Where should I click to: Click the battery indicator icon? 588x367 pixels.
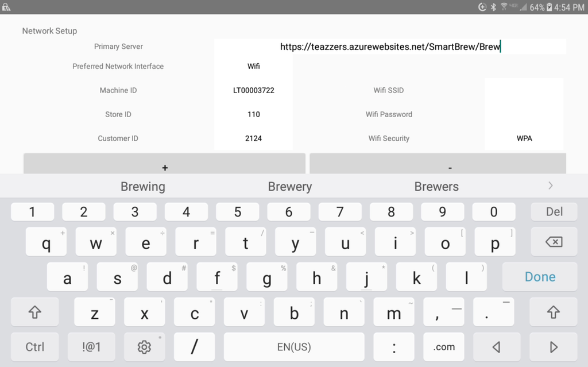pyautogui.click(x=550, y=7)
